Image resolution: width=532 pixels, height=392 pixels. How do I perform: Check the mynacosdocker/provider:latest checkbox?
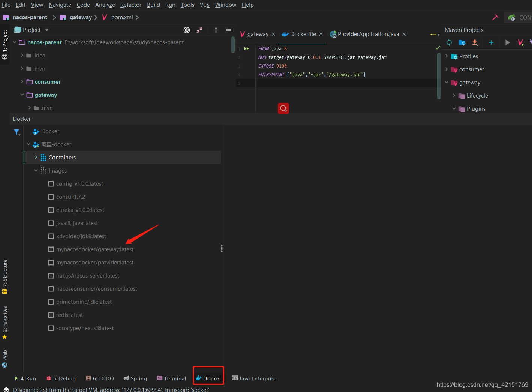pyautogui.click(x=51, y=263)
